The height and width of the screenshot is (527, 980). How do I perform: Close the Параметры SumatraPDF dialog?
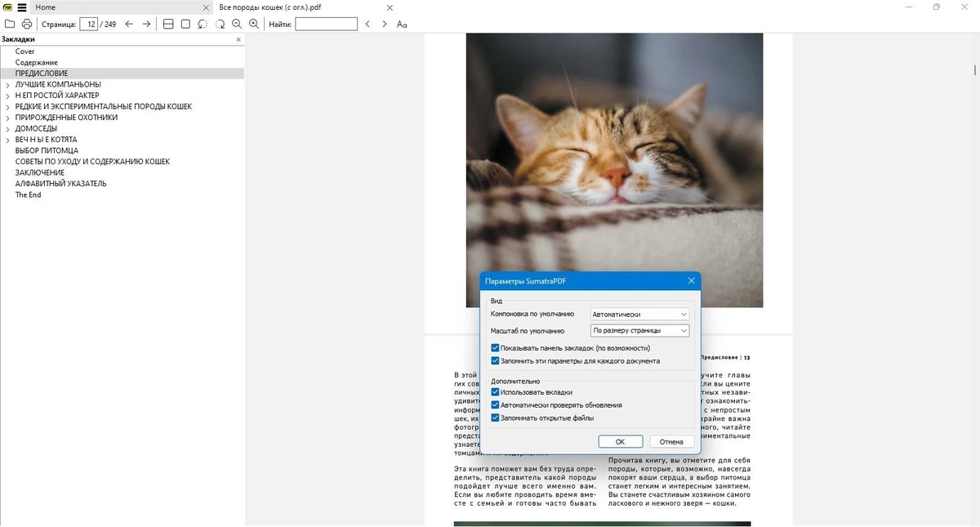690,281
